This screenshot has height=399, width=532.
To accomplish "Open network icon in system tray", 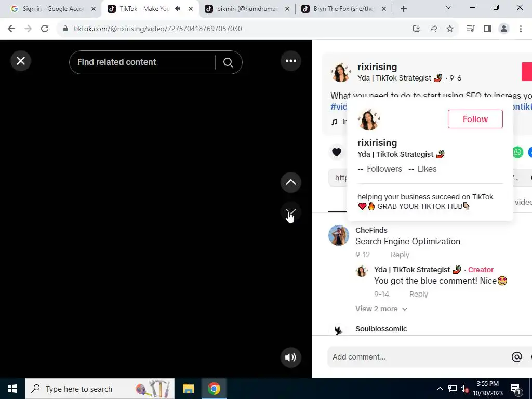I will (453, 389).
